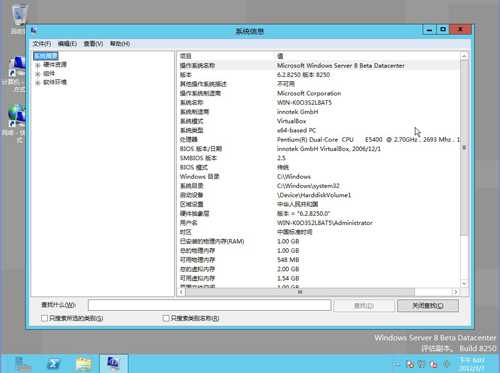The width and height of the screenshot is (500, 373).
Task: Select the 中华人民共和国 region value
Action: tap(297, 204)
